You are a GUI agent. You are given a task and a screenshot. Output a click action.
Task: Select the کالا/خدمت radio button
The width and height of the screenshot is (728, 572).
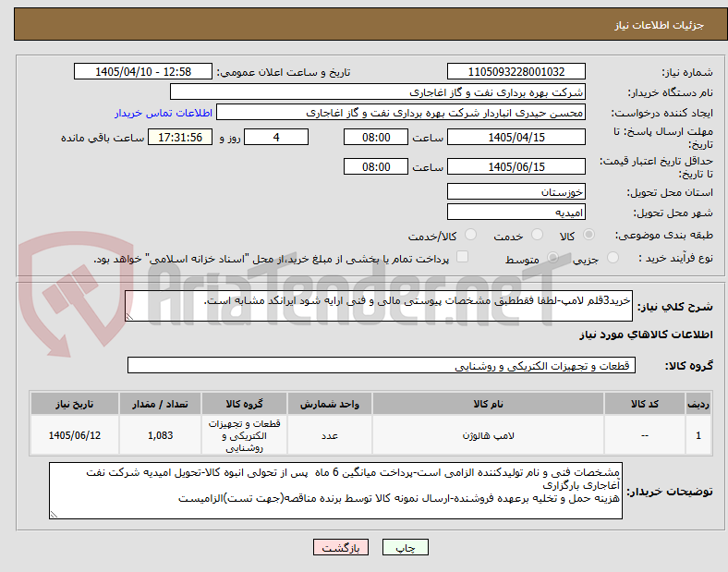pos(471,235)
